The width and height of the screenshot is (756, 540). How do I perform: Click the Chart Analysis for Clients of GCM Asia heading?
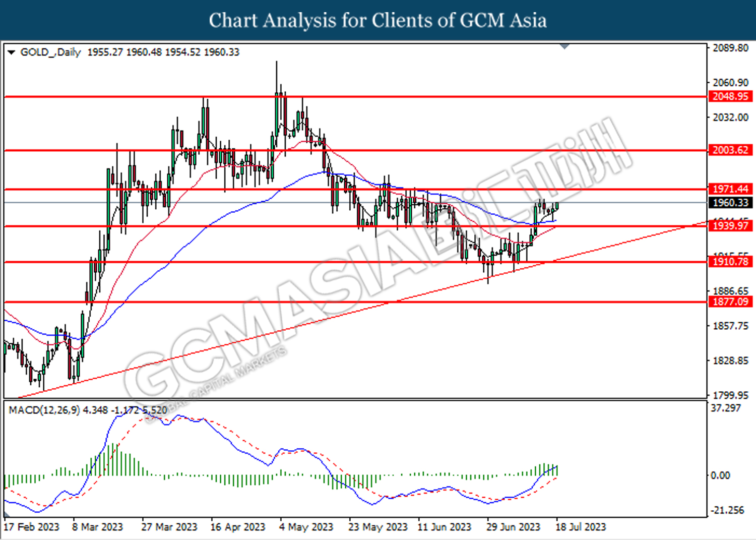point(378,21)
